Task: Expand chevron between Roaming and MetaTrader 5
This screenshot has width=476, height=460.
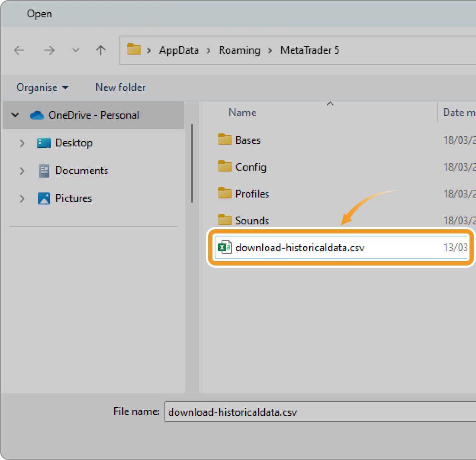Action: coord(270,50)
